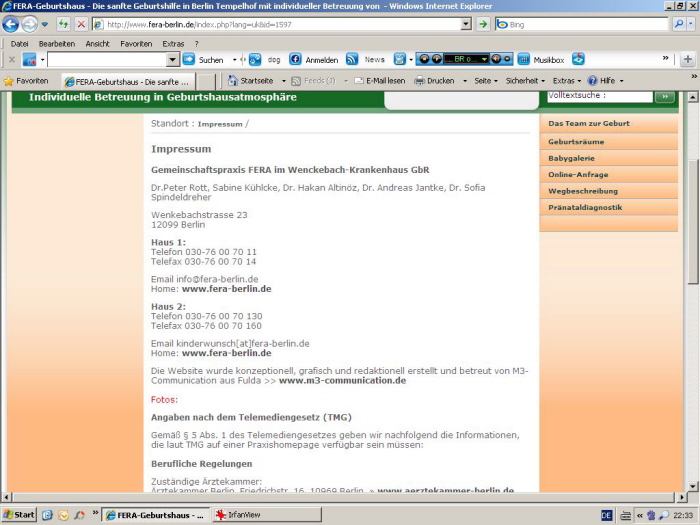Click the radio player play button

(x=436, y=59)
